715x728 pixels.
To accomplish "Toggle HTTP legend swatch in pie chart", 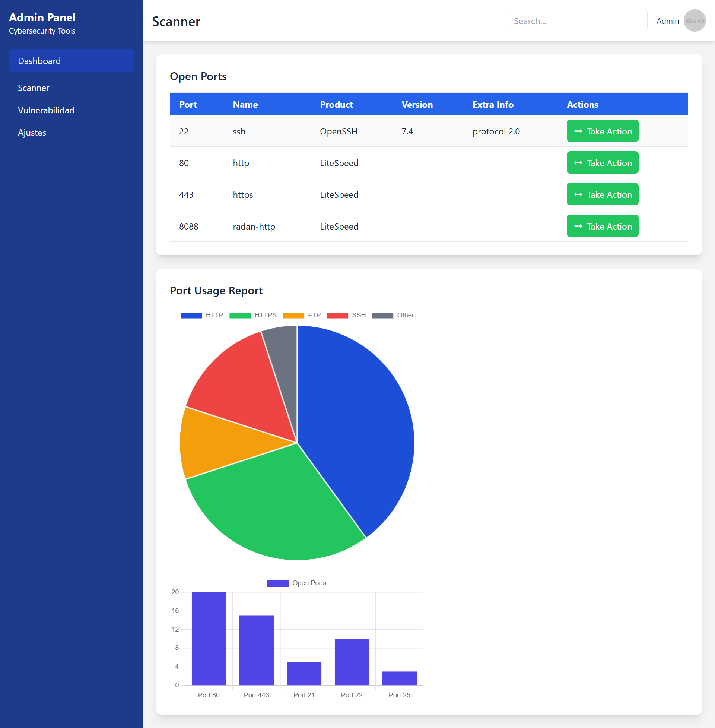I will [191, 315].
